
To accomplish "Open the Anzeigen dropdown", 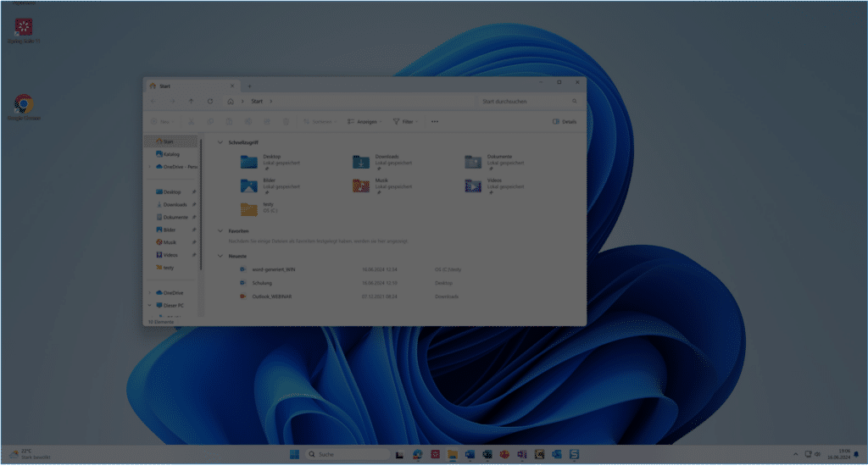I will [x=364, y=122].
